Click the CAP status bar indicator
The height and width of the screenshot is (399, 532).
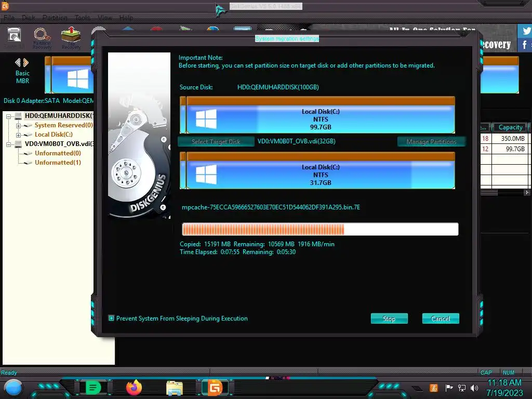pyautogui.click(x=486, y=373)
